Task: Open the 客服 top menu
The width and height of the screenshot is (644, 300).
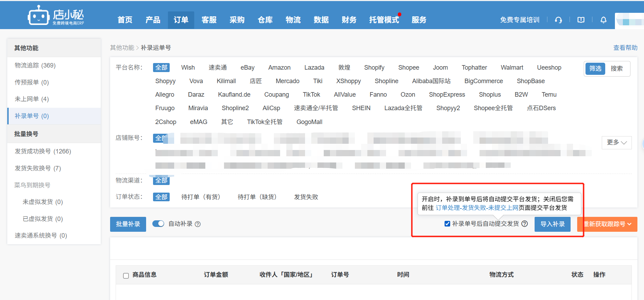Action: 209,20
